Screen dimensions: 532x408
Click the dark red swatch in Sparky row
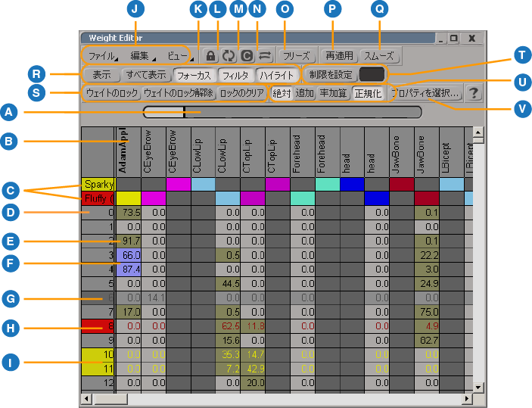click(x=402, y=184)
